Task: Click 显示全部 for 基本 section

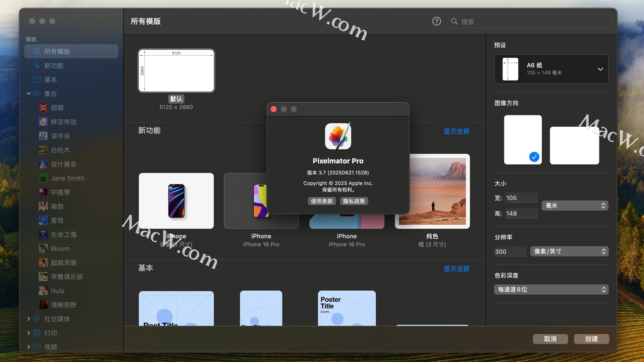Action: tap(457, 268)
